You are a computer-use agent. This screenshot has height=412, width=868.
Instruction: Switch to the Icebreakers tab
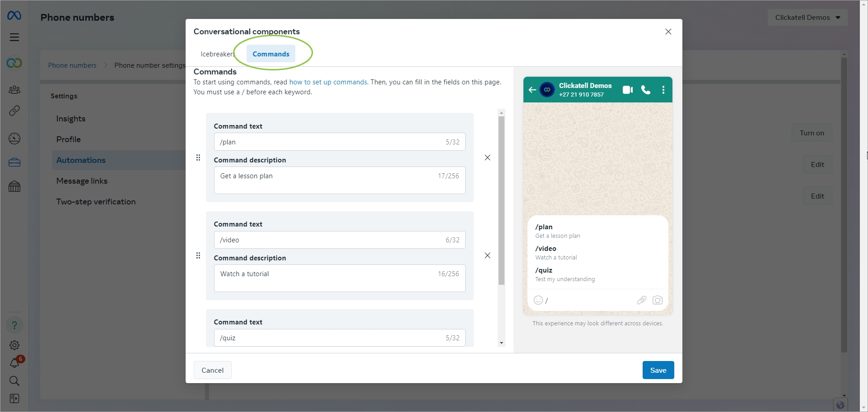pyautogui.click(x=218, y=54)
